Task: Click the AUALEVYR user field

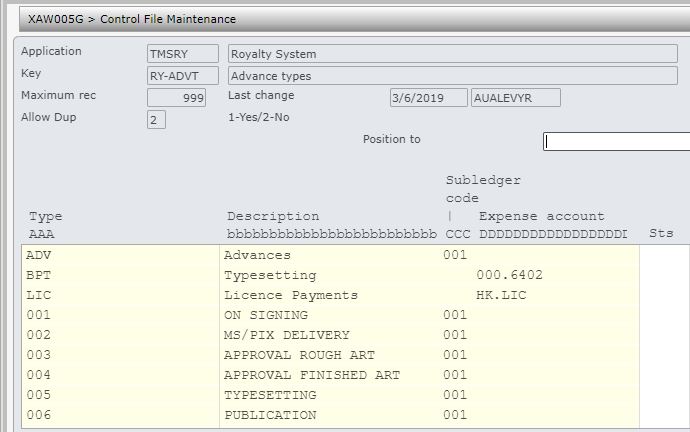Action: [515, 98]
